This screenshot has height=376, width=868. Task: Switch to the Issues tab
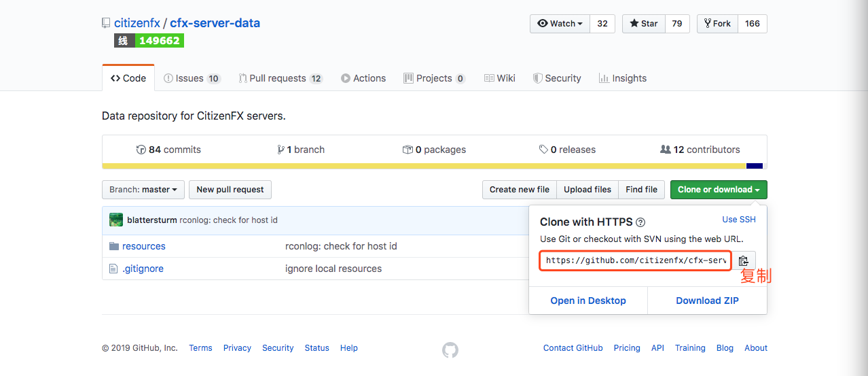tap(192, 78)
